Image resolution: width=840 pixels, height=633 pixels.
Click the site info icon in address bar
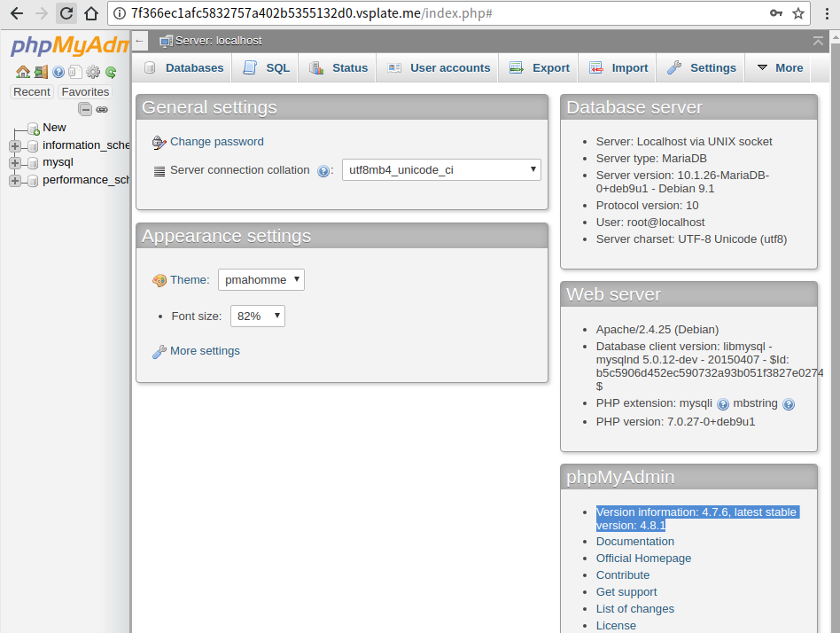tap(120, 13)
